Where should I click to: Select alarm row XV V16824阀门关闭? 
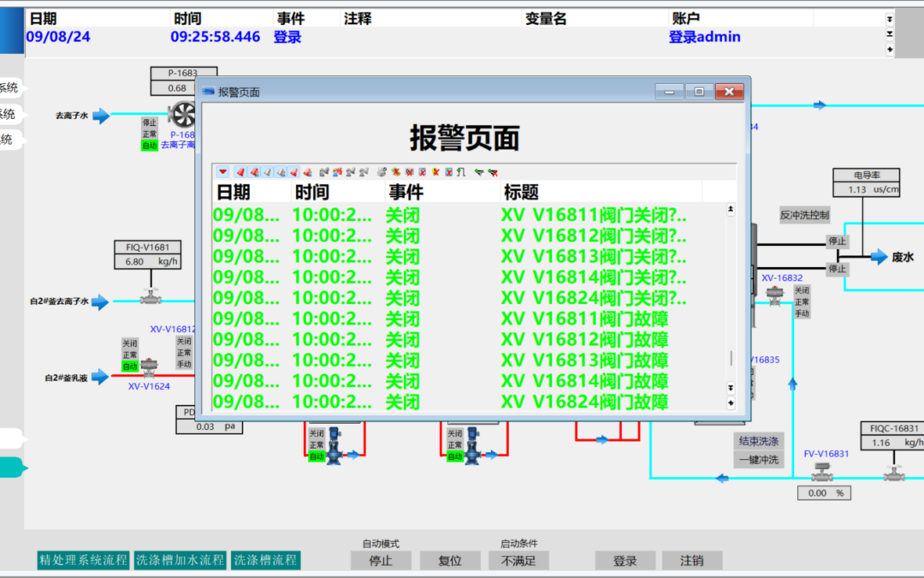[471, 299]
